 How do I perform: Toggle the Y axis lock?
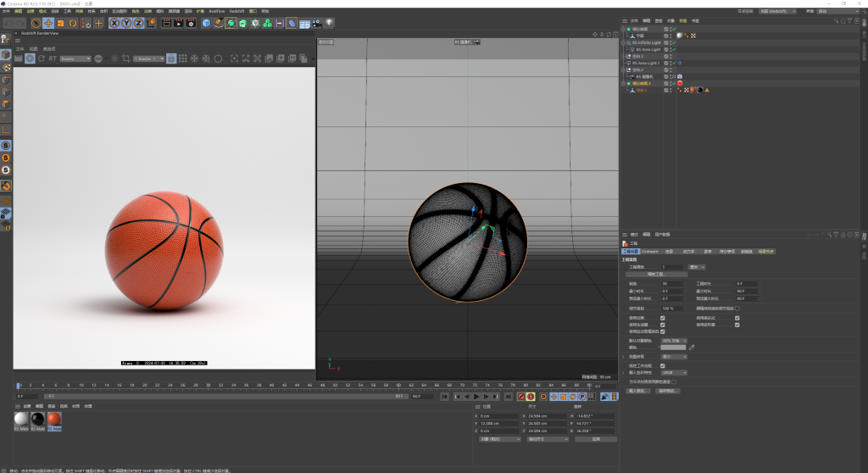coord(126,23)
